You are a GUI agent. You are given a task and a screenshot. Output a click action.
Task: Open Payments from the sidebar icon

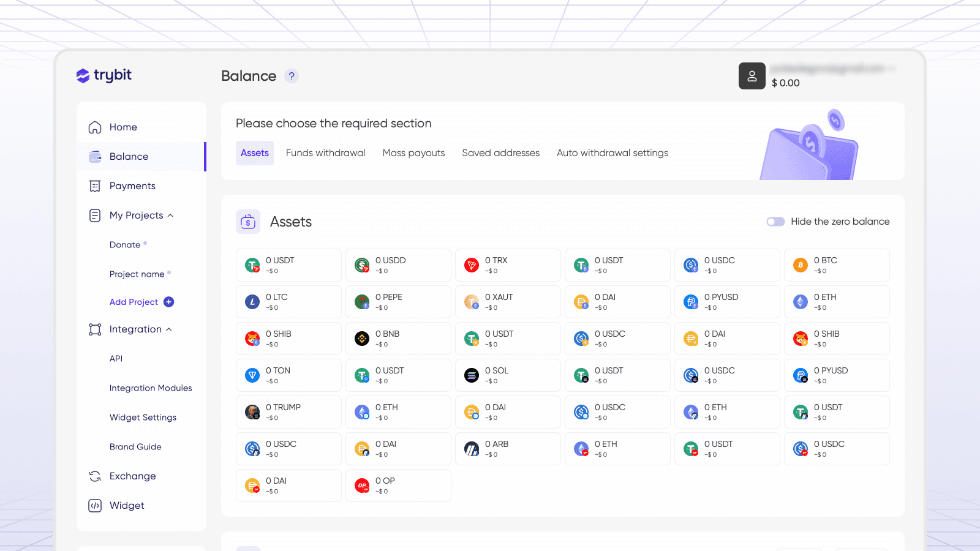click(x=95, y=186)
